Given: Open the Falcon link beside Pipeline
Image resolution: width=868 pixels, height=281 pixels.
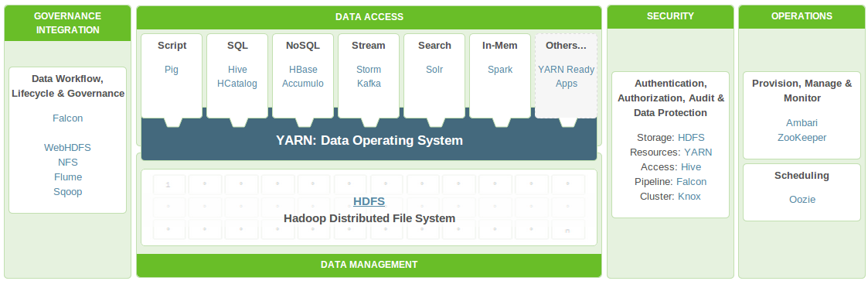Looking at the screenshot, I should (692, 182).
